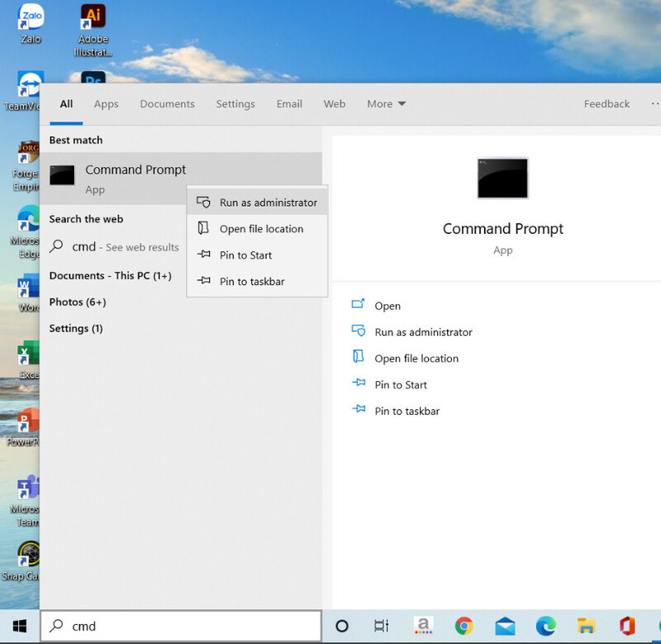Switch to the Web search tab
The image size is (661, 644).
pyautogui.click(x=335, y=103)
